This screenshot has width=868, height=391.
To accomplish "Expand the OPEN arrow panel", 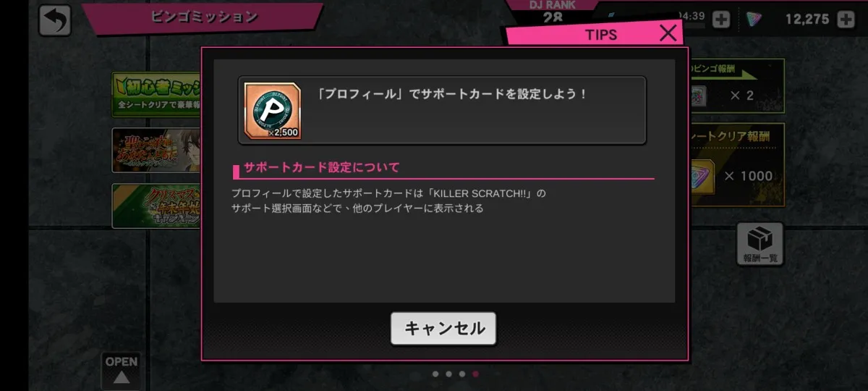I will point(122,370).
